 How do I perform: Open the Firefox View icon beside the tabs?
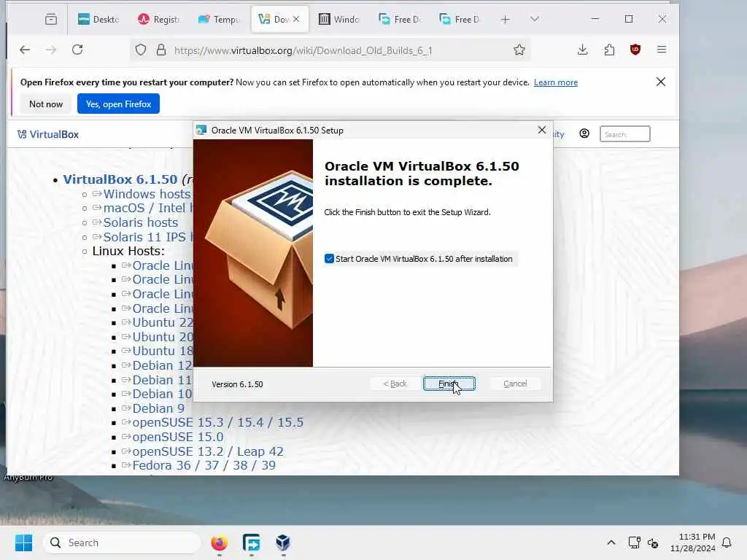(x=51, y=20)
